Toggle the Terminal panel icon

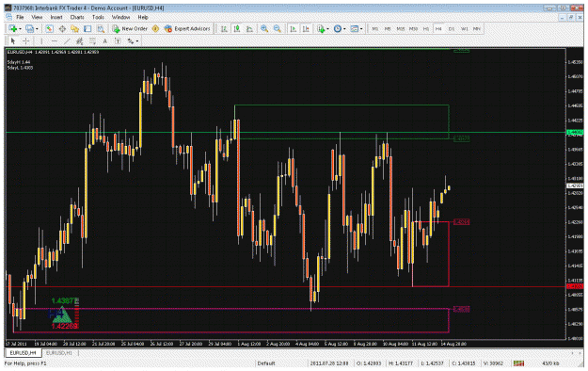tap(87, 29)
